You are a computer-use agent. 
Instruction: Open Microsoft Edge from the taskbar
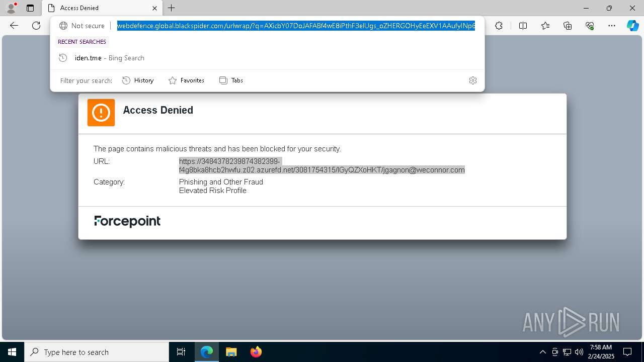207,352
